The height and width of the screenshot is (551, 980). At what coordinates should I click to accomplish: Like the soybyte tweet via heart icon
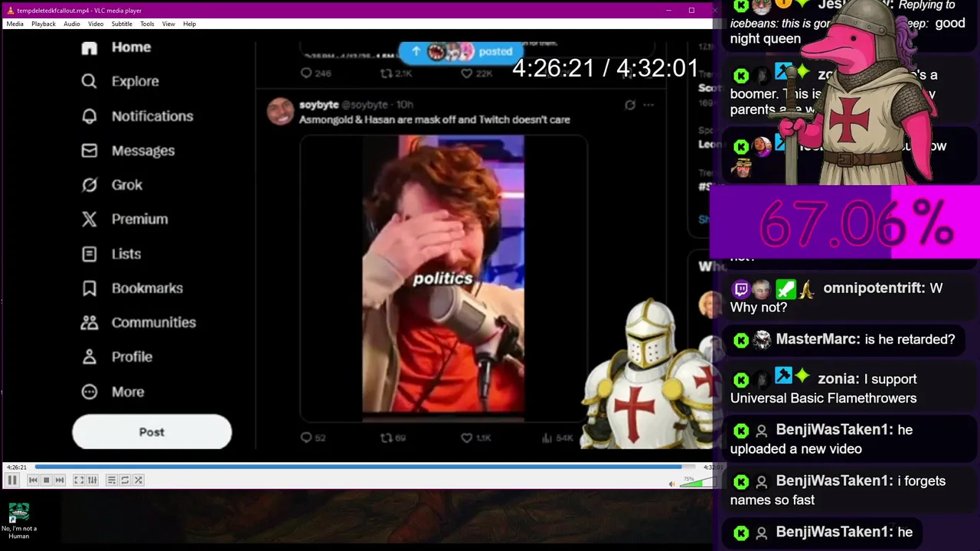pyautogui.click(x=466, y=438)
